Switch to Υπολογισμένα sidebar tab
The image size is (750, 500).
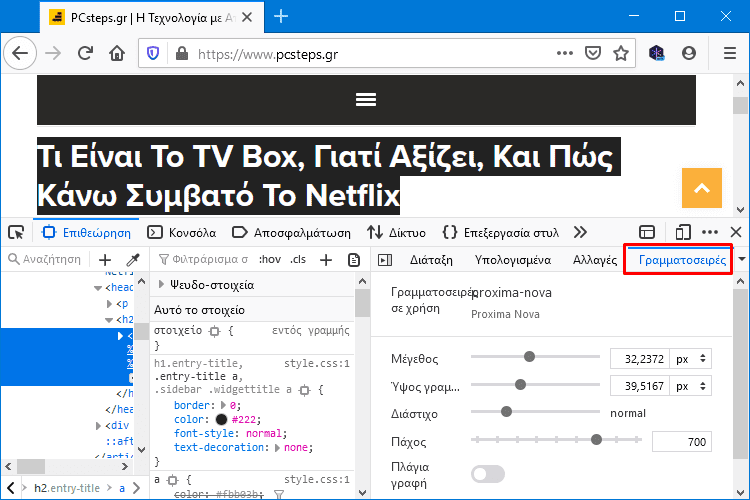coord(513,260)
